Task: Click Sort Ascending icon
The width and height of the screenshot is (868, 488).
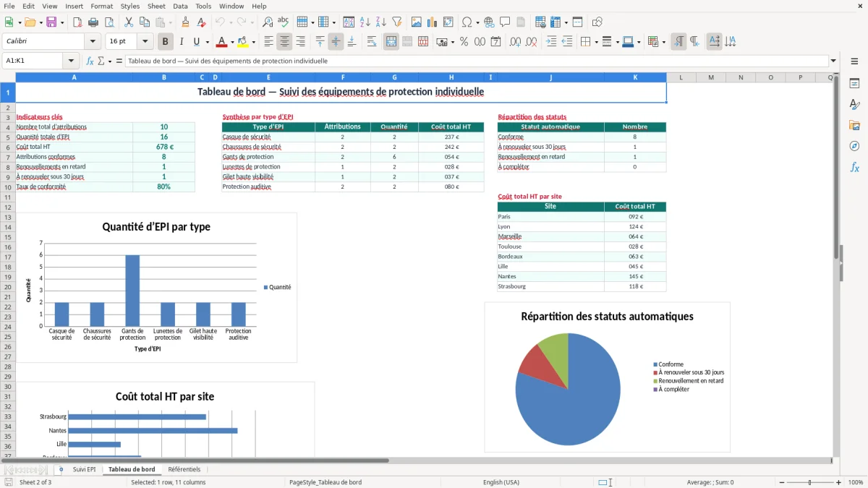Action: tap(365, 22)
